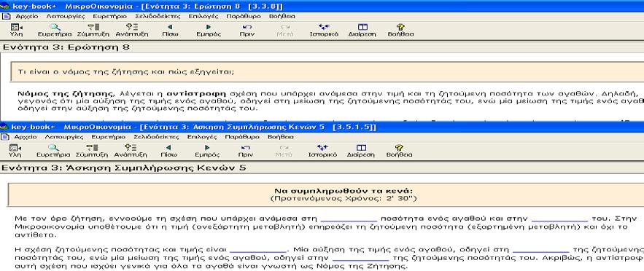Fill blank after 'οδηγεί στην' in exercise
Screen dimensions: 644x271
(x=360, y=259)
